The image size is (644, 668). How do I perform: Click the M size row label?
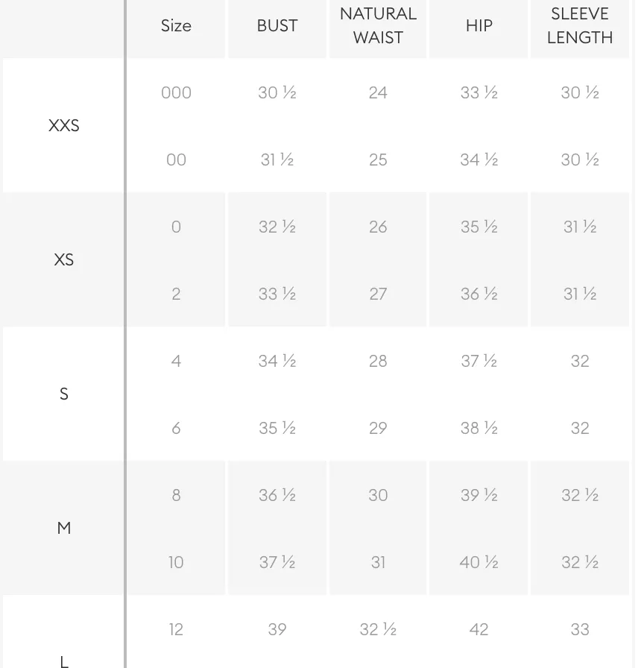64,529
